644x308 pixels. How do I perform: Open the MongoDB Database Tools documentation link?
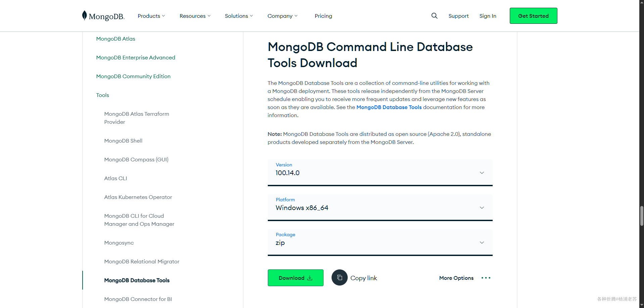coord(389,107)
